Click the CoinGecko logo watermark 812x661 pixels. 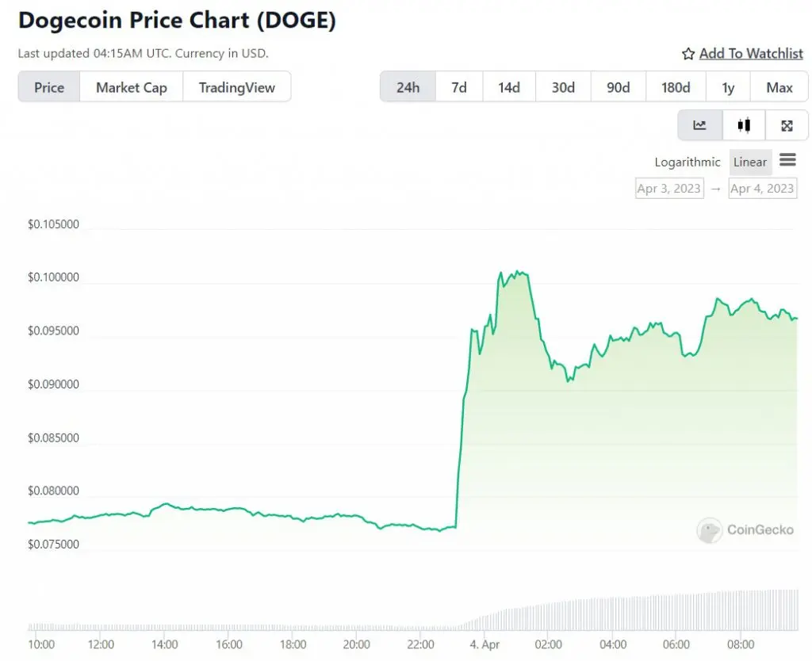(744, 530)
